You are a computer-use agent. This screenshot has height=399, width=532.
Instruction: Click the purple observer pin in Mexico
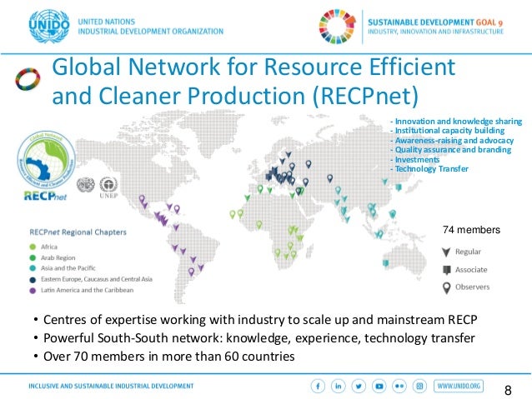142,199
